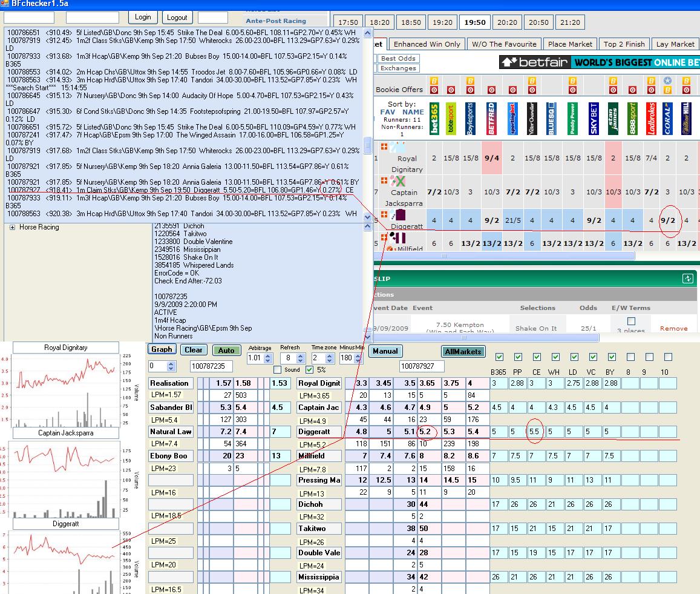Click the totesport bookmaker logo
This screenshot has width=700, height=594.
coord(451,119)
